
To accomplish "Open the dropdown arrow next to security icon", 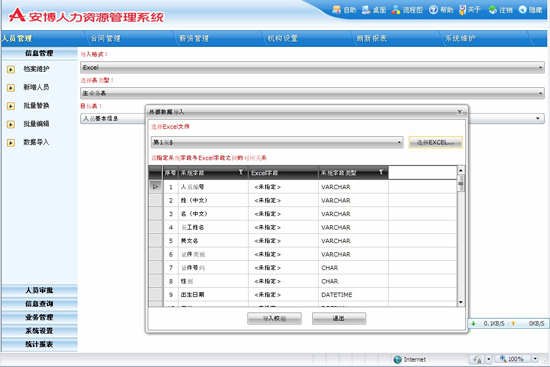I will pos(489,359).
